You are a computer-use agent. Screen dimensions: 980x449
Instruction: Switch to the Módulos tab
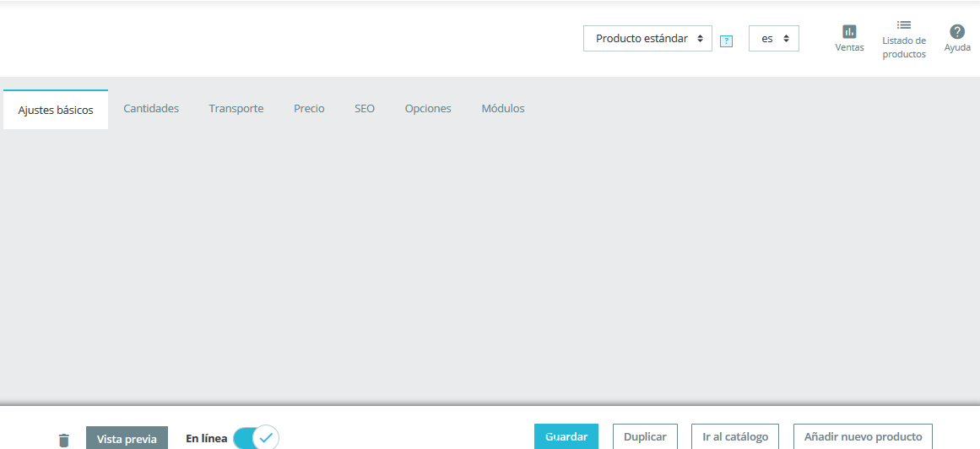pyautogui.click(x=503, y=108)
